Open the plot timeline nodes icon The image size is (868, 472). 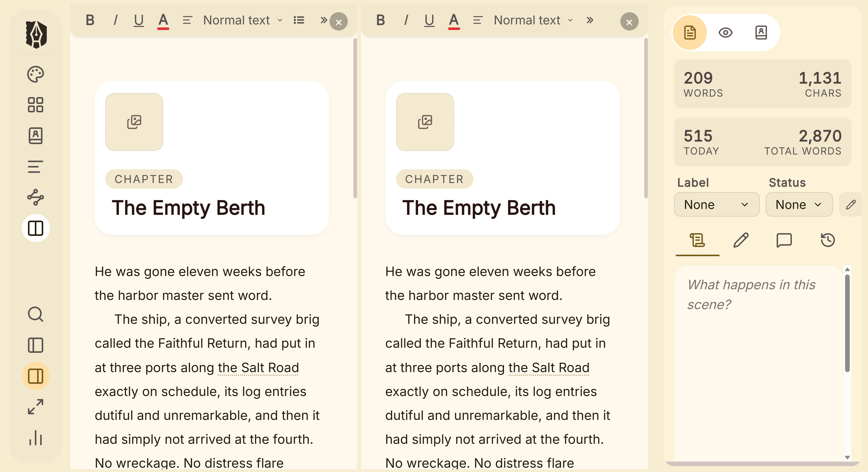[35, 197]
